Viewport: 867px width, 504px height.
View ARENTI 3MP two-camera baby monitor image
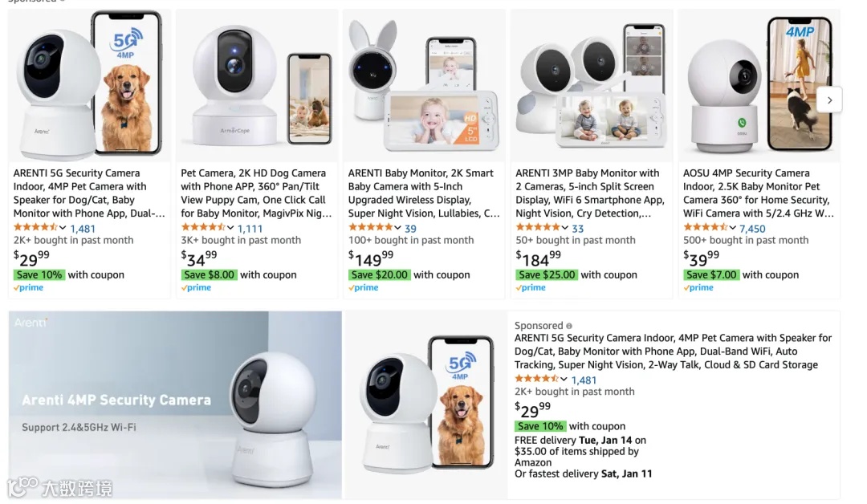[x=592, y=86]
